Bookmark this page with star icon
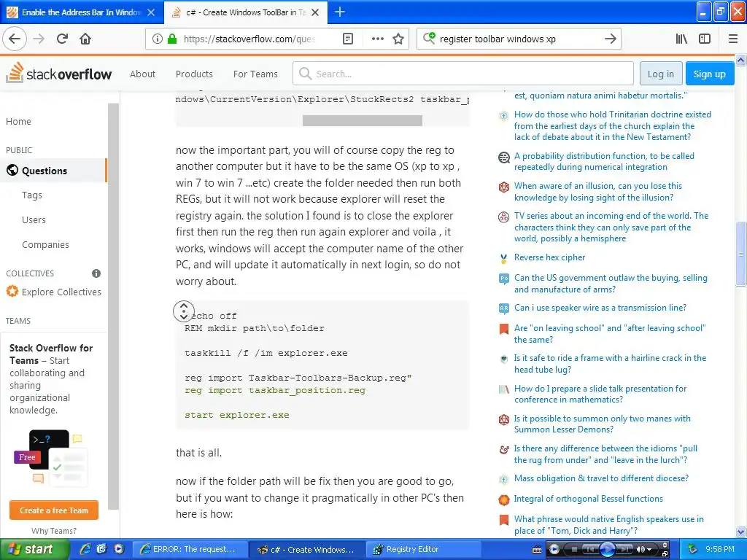This screenshot has height=560, width=747. click(x=398, y=39)
